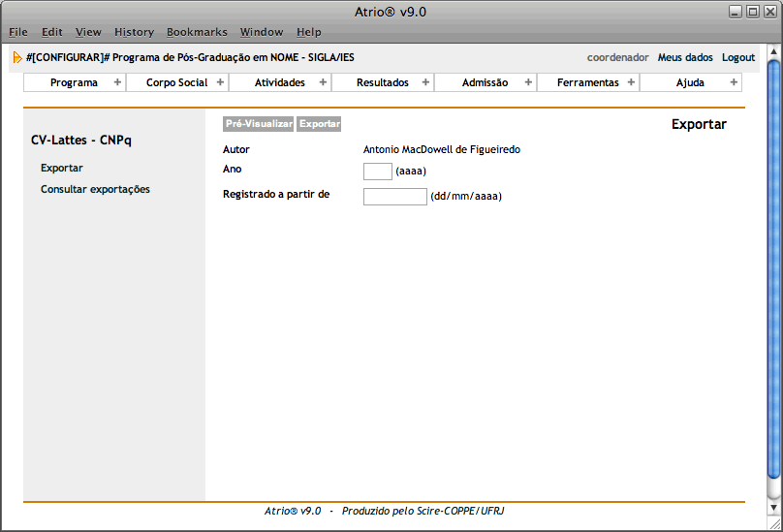Click the orange arrow icon beside the program title
The width and height of the screenshot is (783, 532).
(x=17, y=58)
